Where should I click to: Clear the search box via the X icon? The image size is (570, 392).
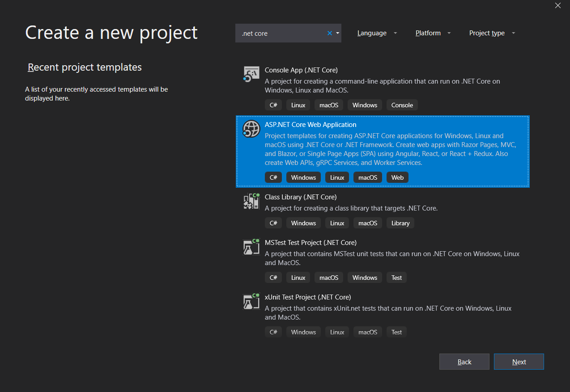pyautogui.click(x=329, y=33)
